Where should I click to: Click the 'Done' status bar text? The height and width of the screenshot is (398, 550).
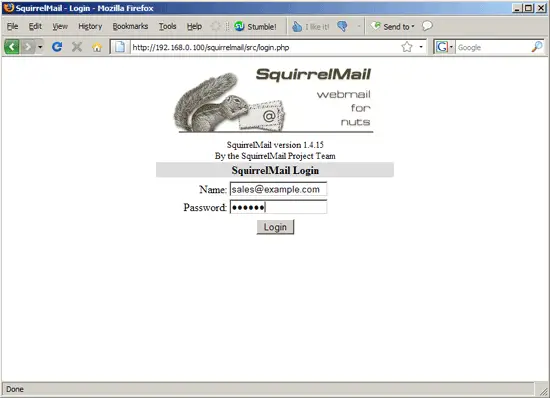pyautogui.click(x=15, y=389)
